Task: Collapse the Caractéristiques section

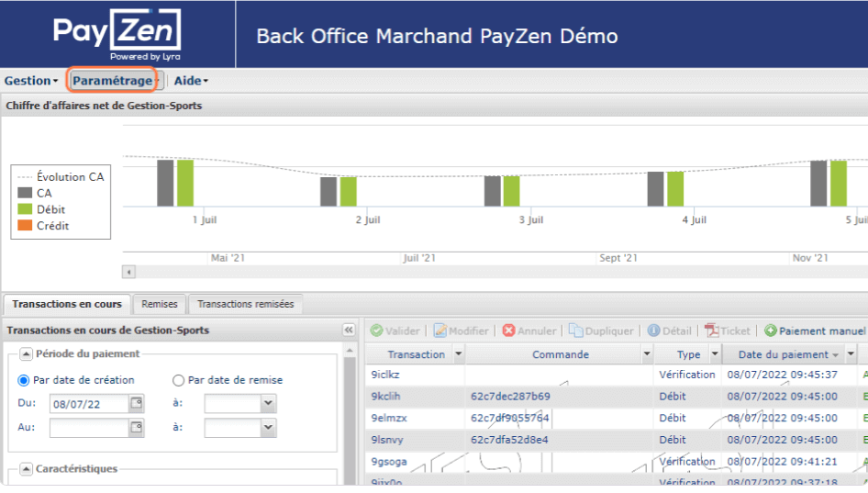Action: [26, 469]
